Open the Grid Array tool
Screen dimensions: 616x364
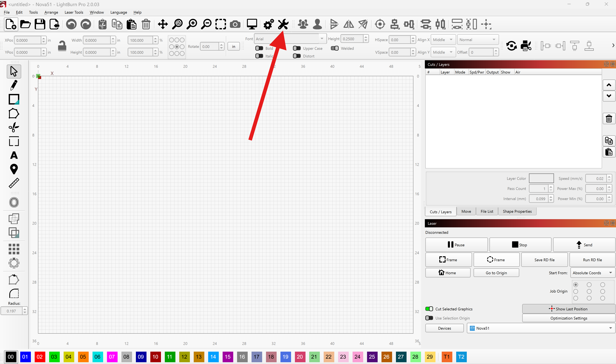point(14,249)
